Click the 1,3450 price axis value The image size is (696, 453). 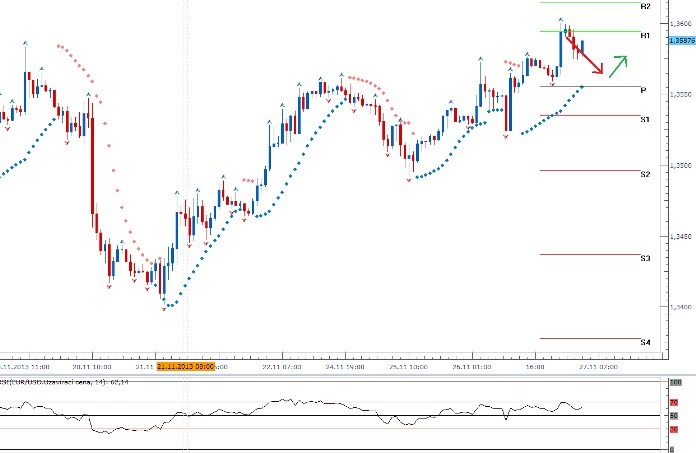click(x=681, y=236)
